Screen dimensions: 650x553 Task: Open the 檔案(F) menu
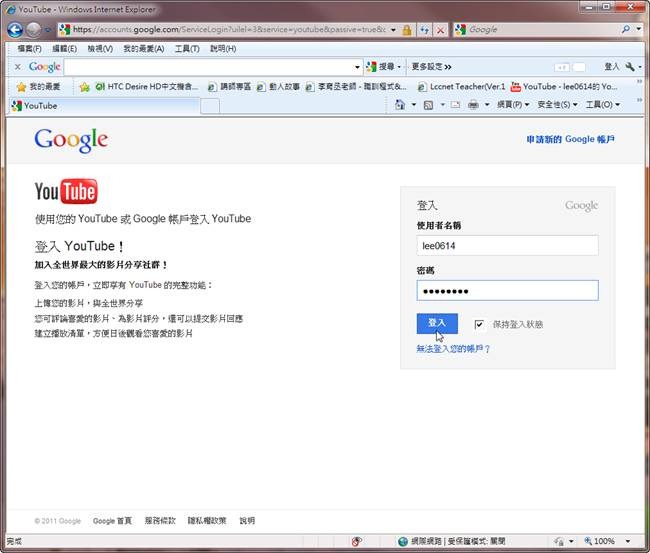coord(29,49)
